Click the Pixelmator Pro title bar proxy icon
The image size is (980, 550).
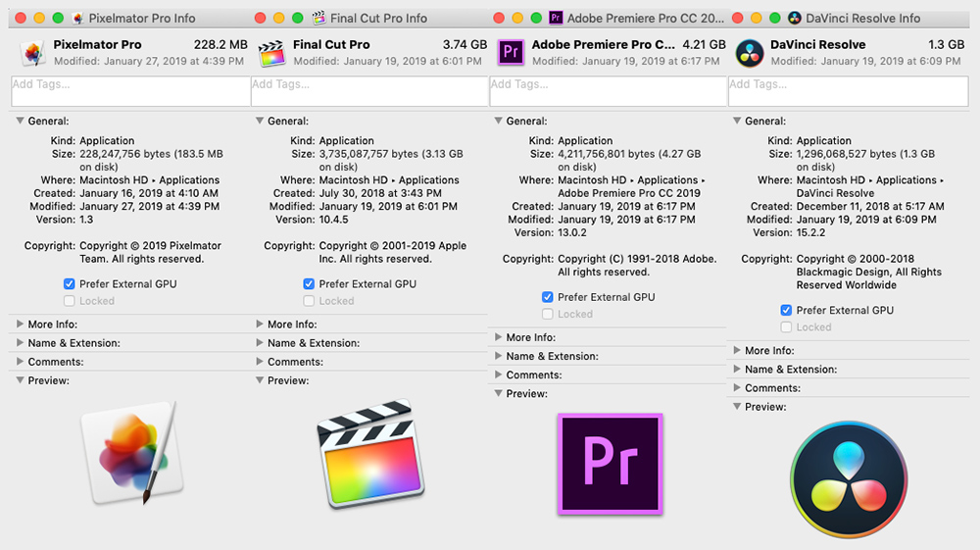pyautogui.click(x=77, y=18)
